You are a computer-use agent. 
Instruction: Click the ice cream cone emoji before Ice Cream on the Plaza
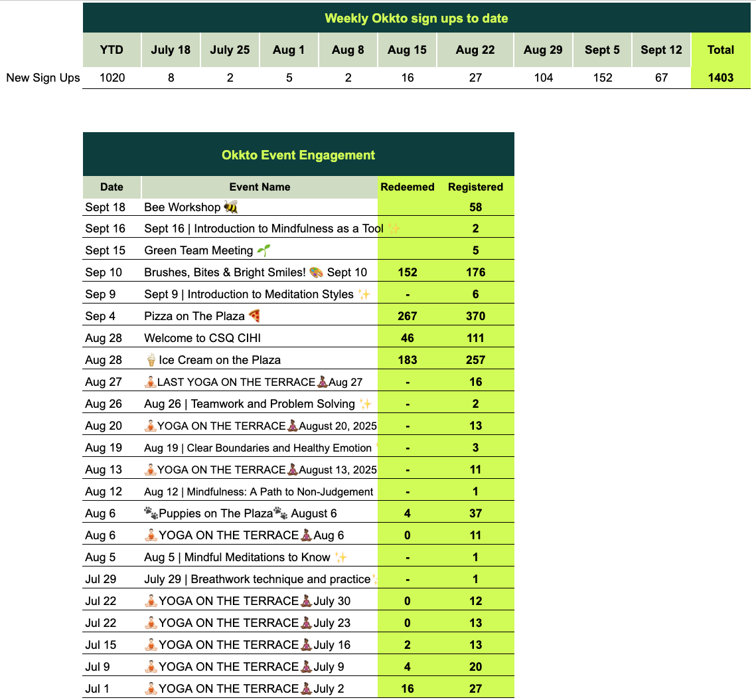[151, 360]
